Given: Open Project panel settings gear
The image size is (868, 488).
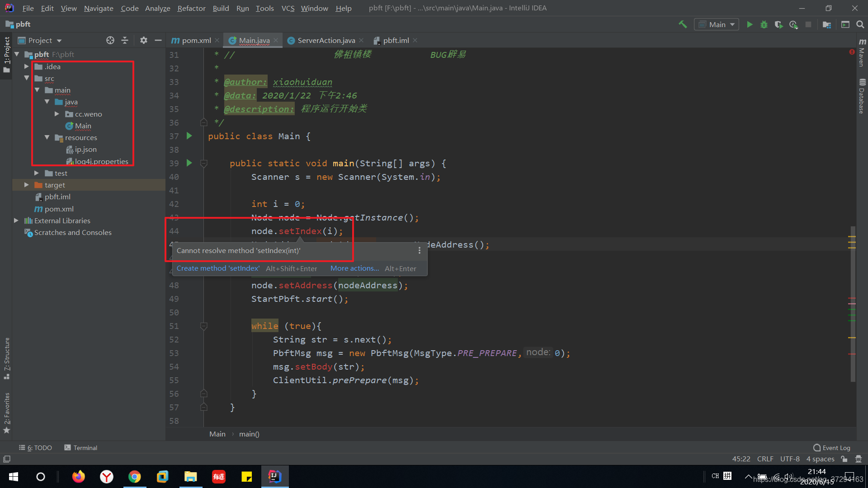Looking at the screenshot, I should click(x=144, y=40).
